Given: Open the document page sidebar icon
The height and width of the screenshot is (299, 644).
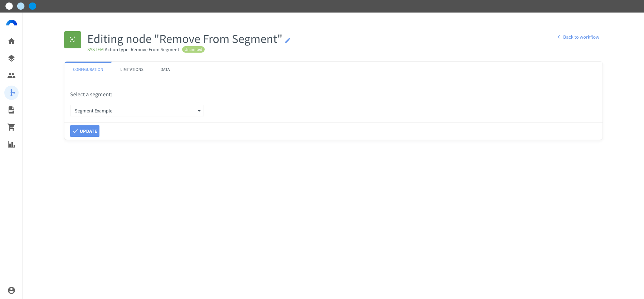Looking at the screenshot, I should [11, 110].
